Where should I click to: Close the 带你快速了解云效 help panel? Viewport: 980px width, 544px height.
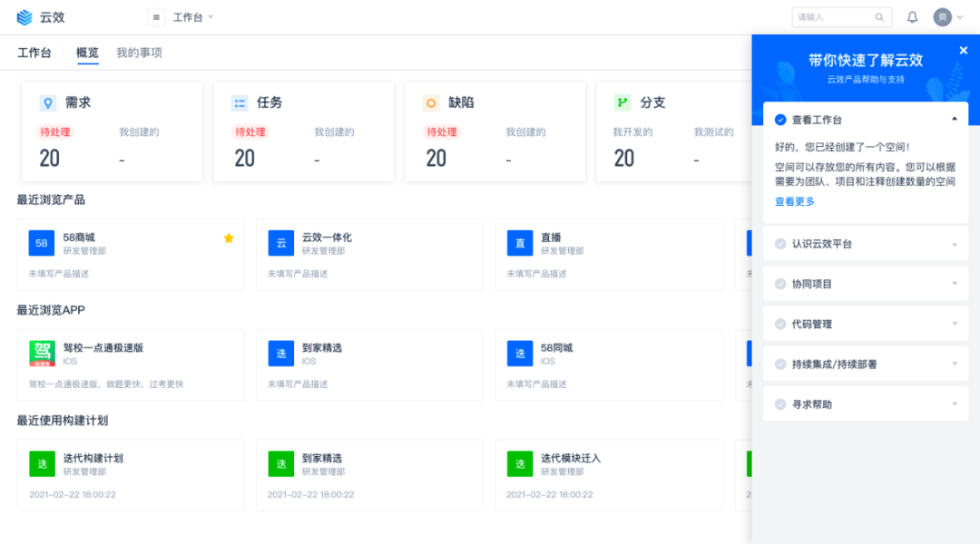pos(963,51)
